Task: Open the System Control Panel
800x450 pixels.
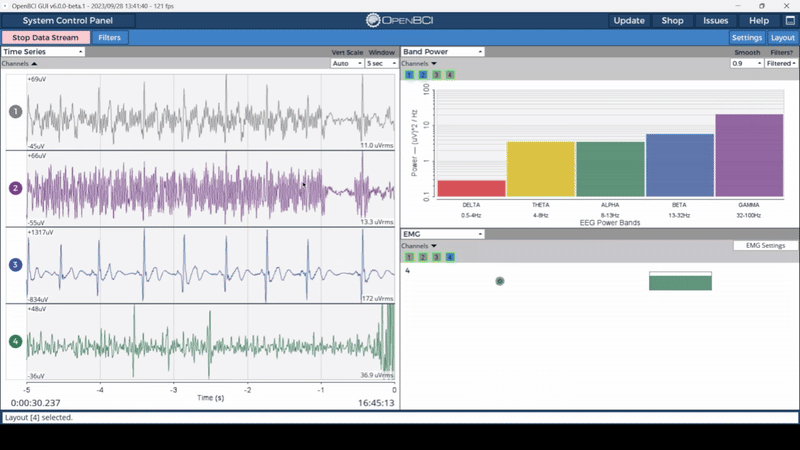Action: point(68,20)
